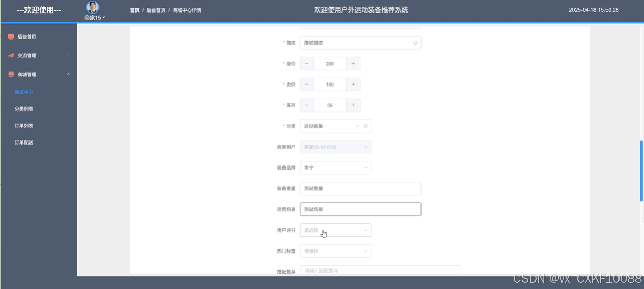Viewport: 644px width, 289px height.
Task: Click the 用户评分 field label
Action: pyautogui.click(x=286, y=230)
